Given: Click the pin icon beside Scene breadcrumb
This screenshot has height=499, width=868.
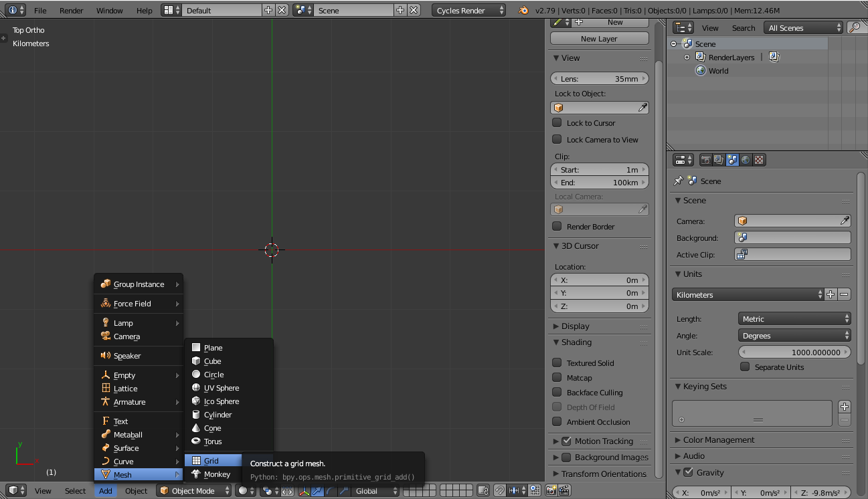Looking at the screenshot, I should (x=679, y=181).
